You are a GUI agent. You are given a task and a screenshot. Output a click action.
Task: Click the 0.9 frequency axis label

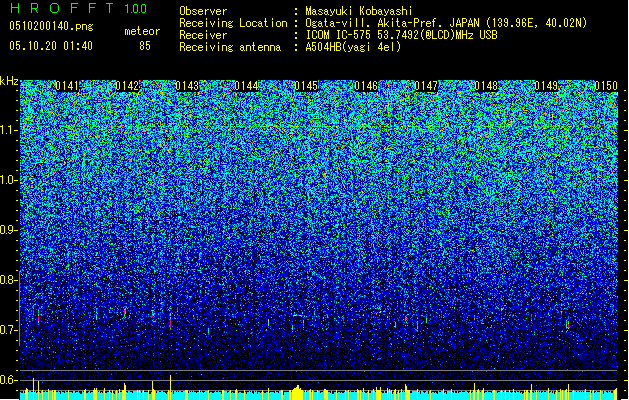[x=9, y=230]
